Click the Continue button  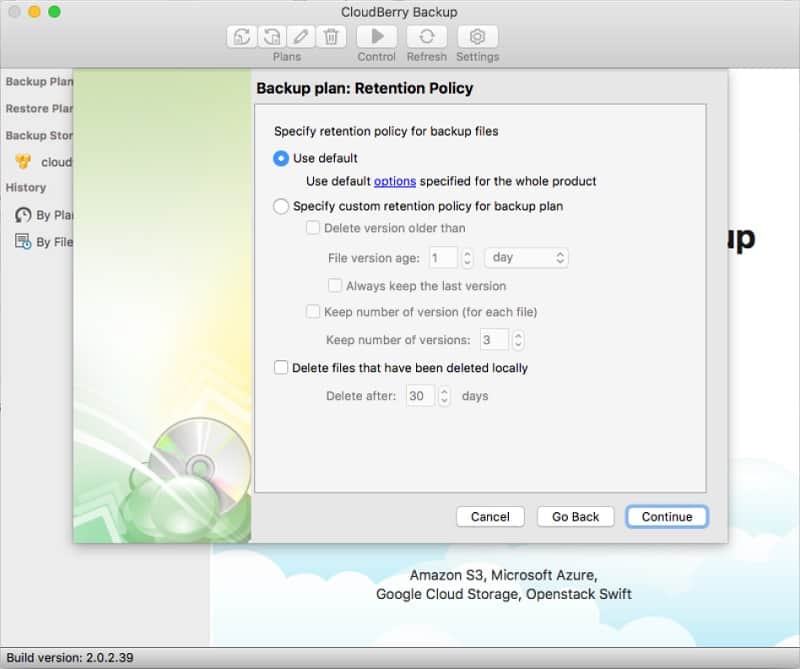pos(667,516)
